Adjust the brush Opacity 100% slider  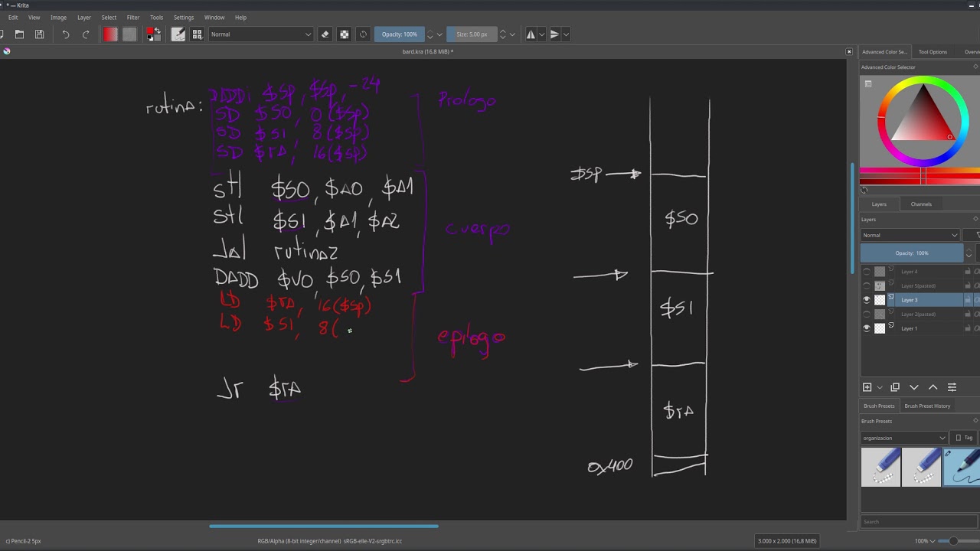tap(400, 34)
